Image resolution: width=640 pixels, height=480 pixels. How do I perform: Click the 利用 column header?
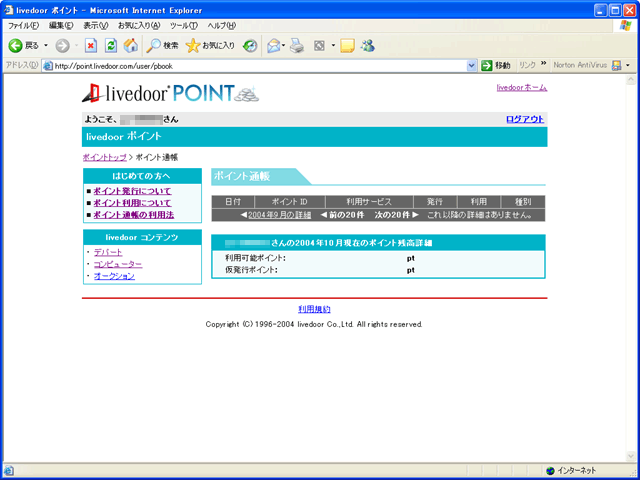click(479, 202)
